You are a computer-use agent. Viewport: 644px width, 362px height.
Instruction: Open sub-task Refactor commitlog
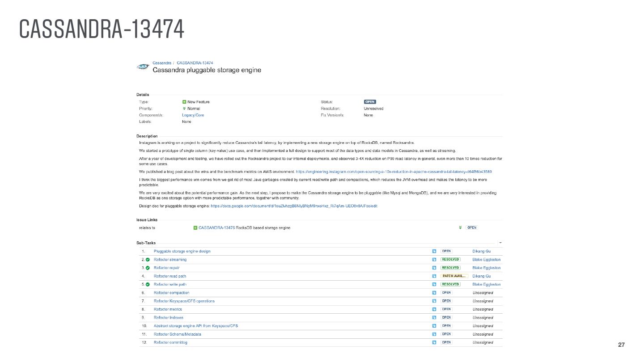[170, 342]
